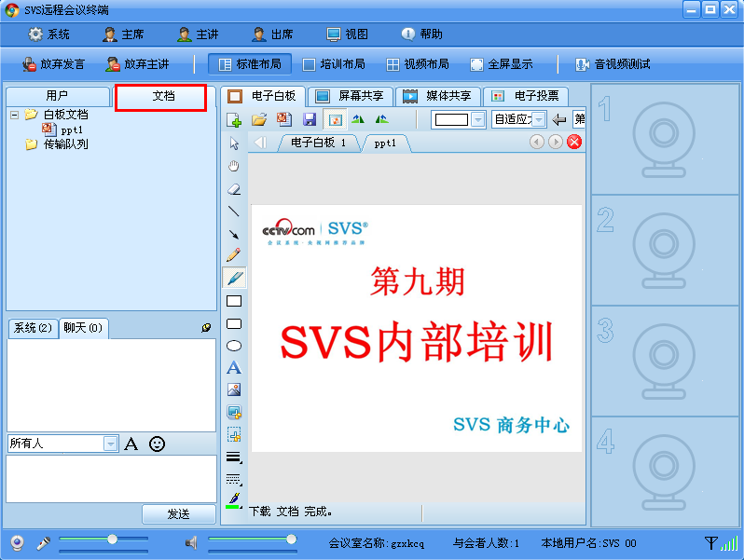Open the 媒体共享 tab
Viewport: 744px width, 560px height.
[437, 96]
